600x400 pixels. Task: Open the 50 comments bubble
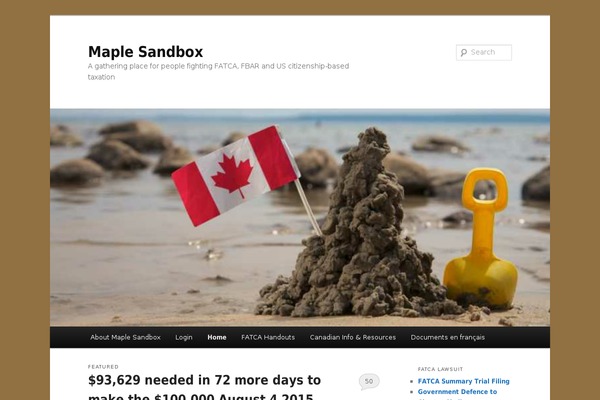[x=369, y=382]
